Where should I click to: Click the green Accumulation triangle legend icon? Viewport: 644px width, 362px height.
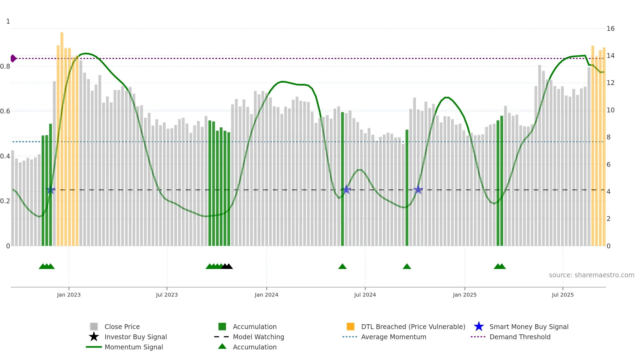(x=222, y=346)
